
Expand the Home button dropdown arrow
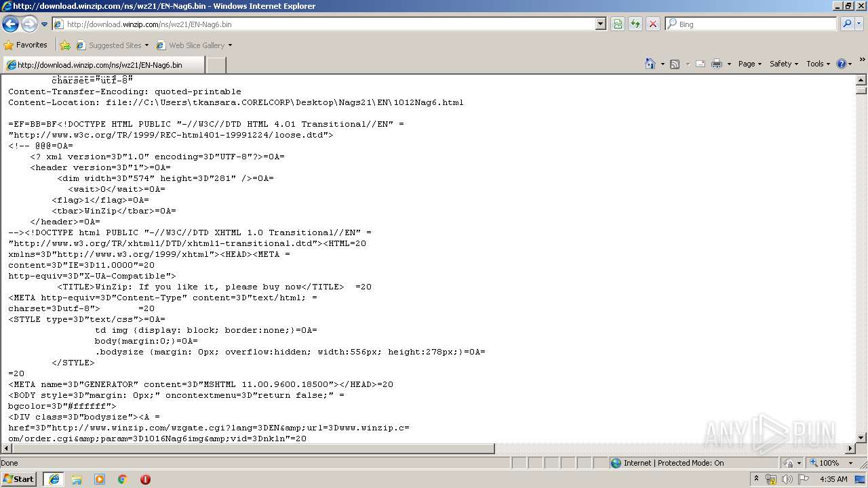coord(663,64)
